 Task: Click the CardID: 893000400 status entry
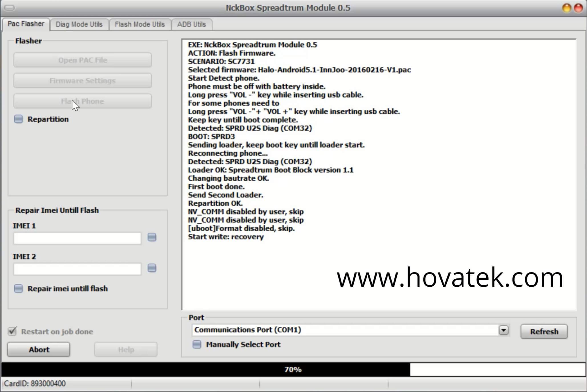tap(35, 384)
